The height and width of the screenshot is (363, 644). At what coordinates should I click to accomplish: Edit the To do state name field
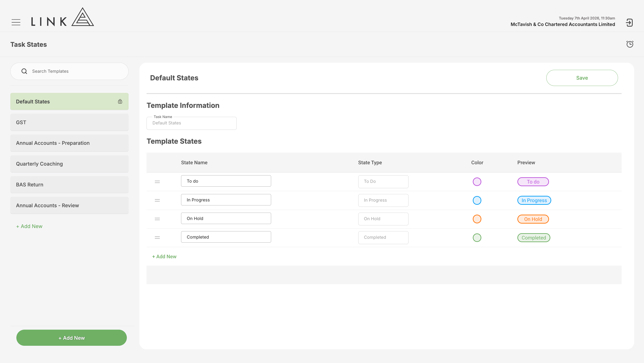coord(226,181)
